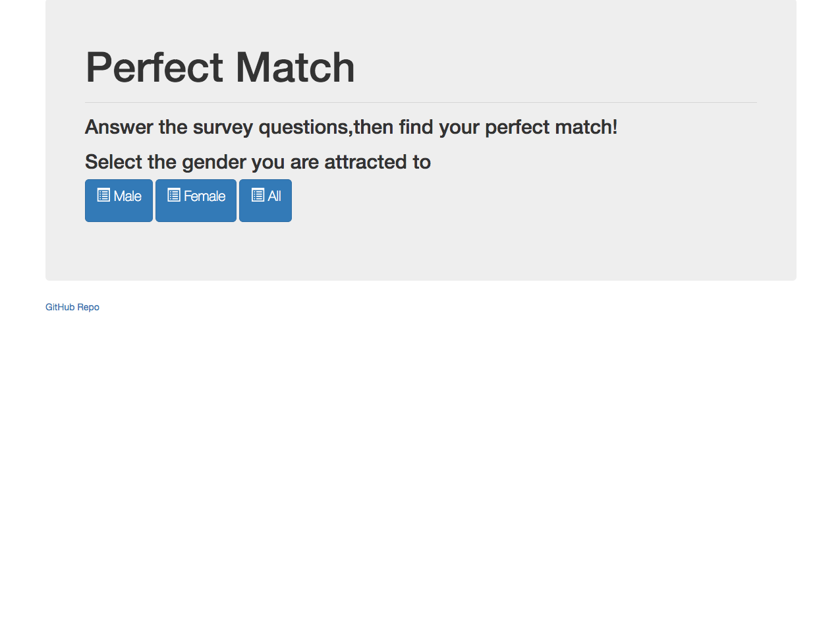
Task: Choose the Female gender button
Action: pyautogui.click(x=196, y=200)
